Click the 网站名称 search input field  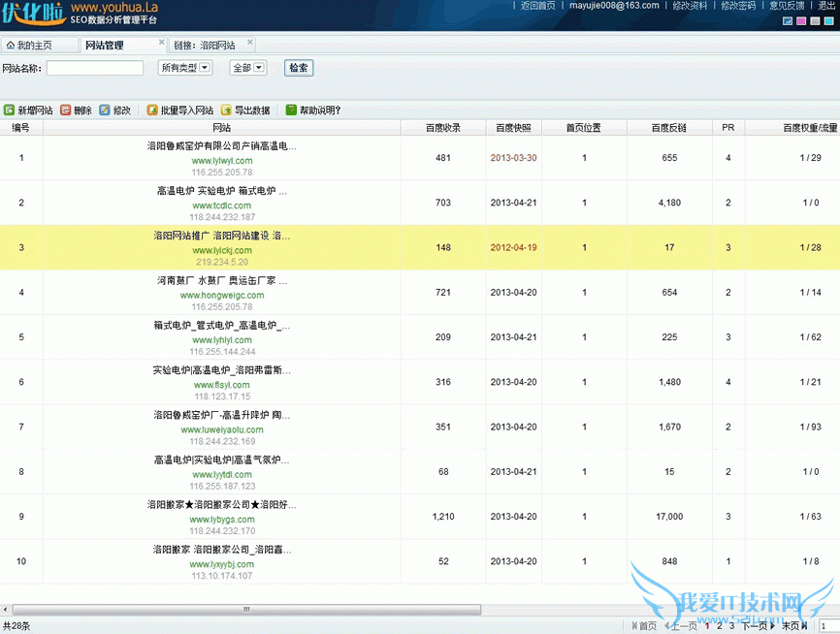click(x=95, y=68)
